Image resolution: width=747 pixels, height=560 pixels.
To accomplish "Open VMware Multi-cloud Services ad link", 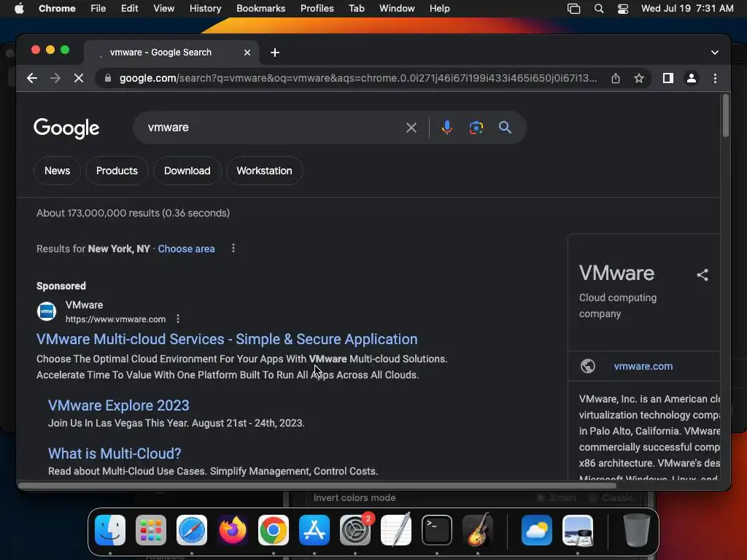I will 227,339.
